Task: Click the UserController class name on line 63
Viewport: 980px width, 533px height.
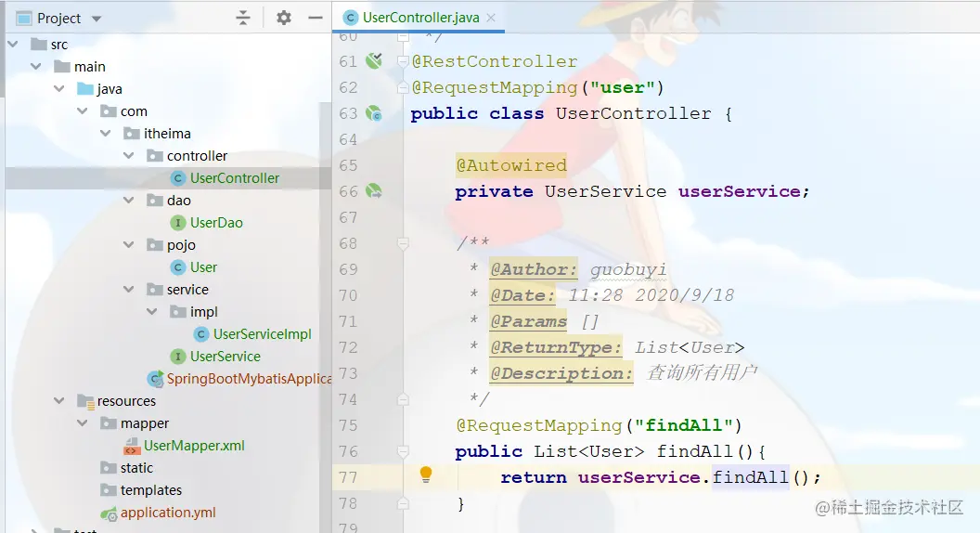Action: pos(633,113)
